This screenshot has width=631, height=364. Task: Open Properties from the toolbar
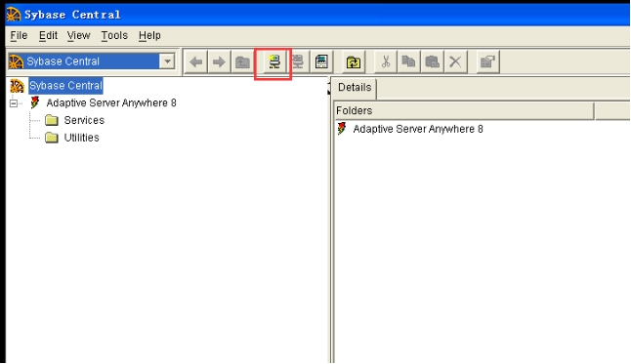487,61
